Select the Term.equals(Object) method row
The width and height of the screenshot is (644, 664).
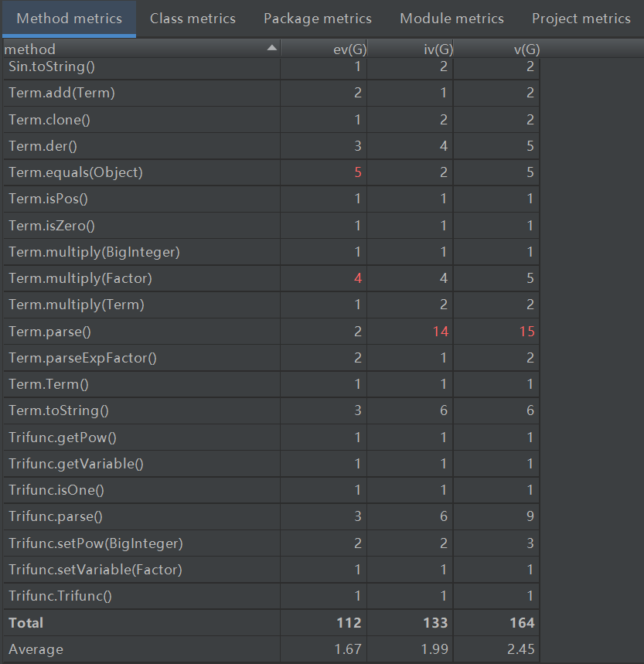tap(76, 172)
